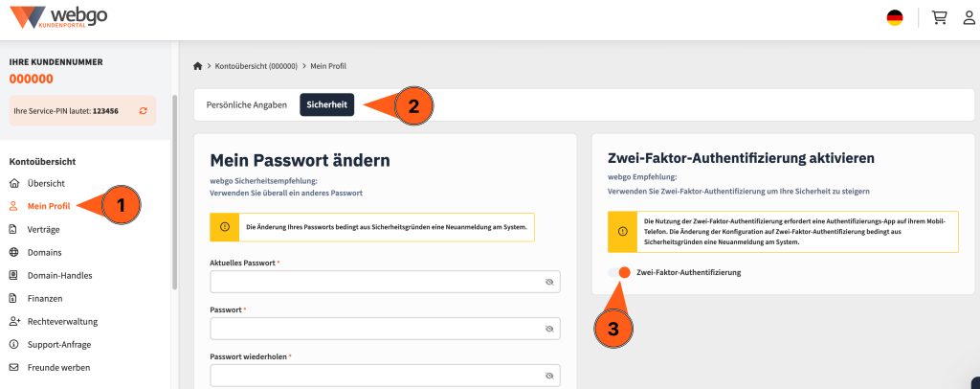Open the Domains menu item
This screenshot has height=389, width=980.
pyautogui.click(x=44, y=253)
